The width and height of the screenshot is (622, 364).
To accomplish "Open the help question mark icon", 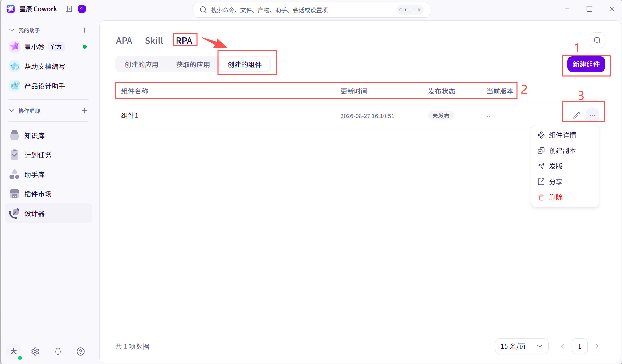I will tap(81, 351).
